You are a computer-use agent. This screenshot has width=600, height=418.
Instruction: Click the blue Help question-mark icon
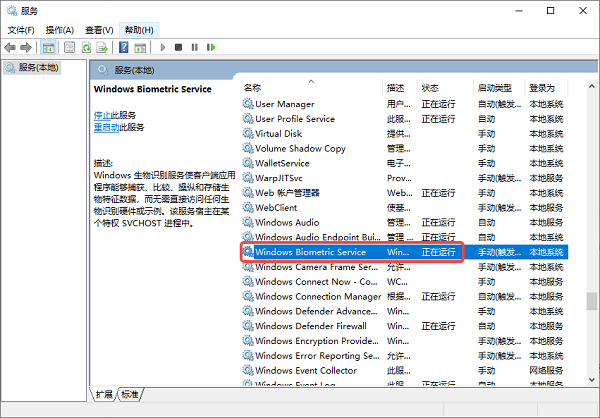point(124,47)
